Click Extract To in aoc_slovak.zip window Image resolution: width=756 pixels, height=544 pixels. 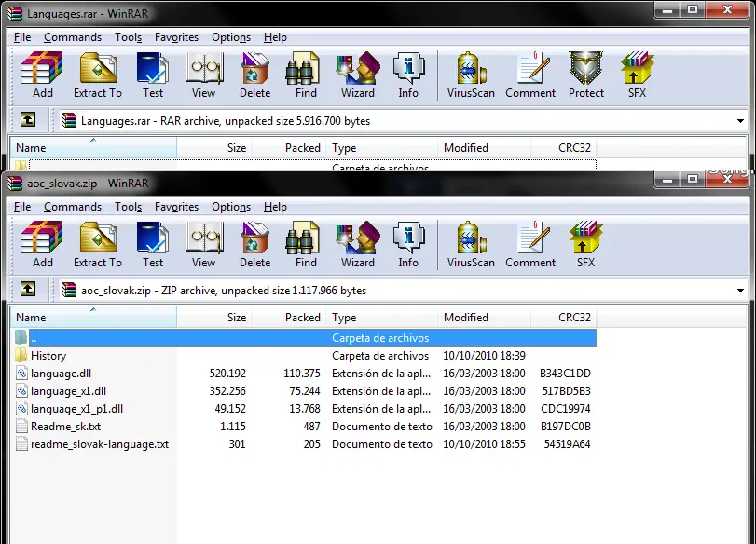coord(98,244)
